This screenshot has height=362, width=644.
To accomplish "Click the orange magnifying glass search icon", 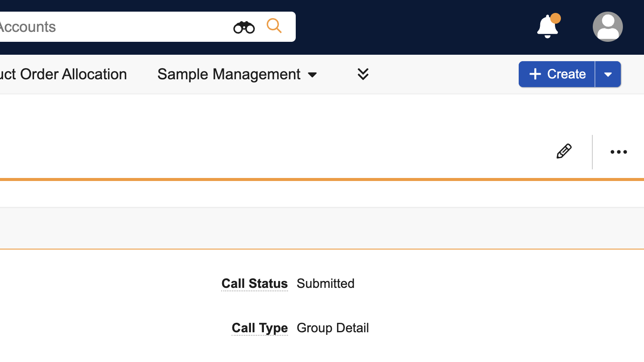I will [x=274, y=26].
